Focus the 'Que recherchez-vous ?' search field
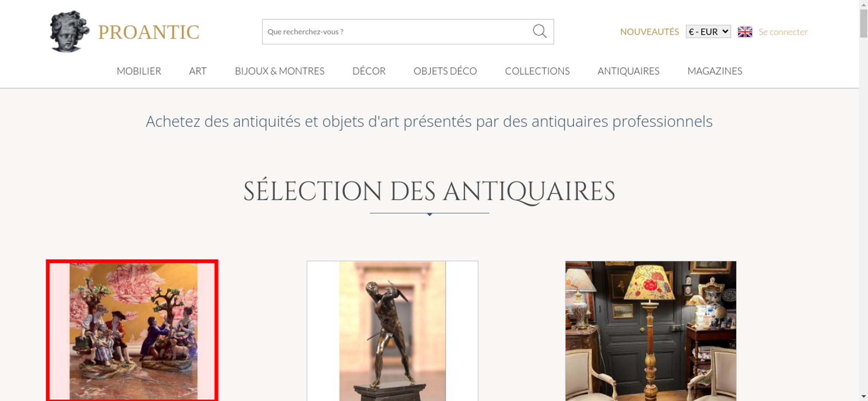868x401 pixels. pos(397,32)
